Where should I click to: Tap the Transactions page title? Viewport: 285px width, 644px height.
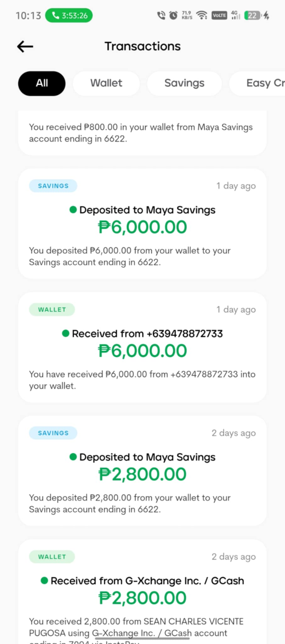point(142,47)
